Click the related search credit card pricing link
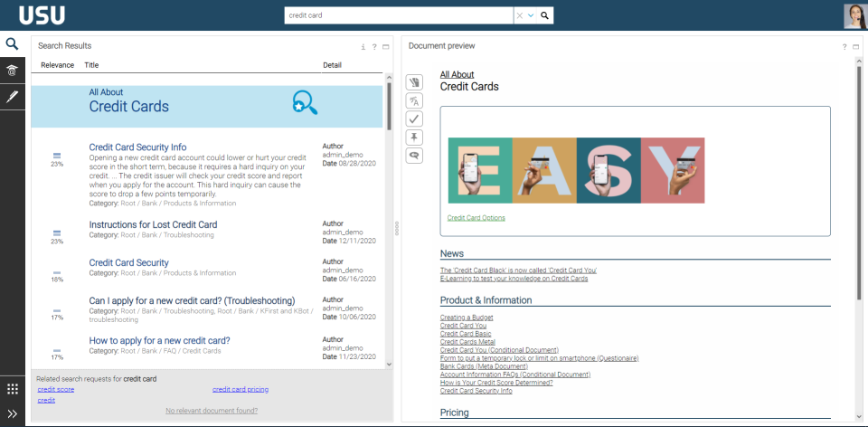 241,389
